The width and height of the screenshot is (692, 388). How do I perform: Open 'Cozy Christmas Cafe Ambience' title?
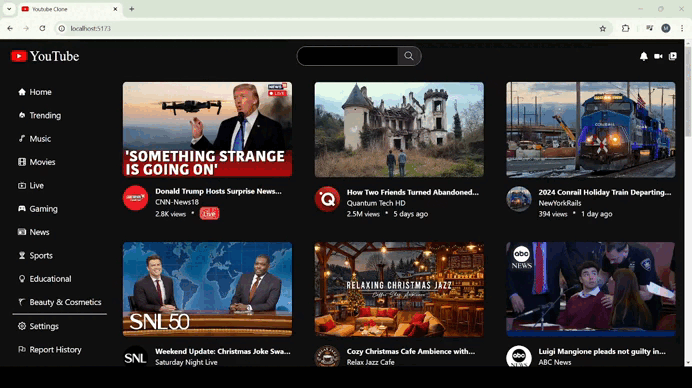point(411,351)
